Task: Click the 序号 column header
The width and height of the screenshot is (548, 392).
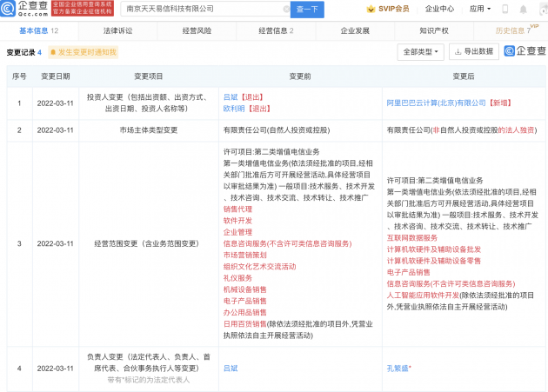Action: 19,76
